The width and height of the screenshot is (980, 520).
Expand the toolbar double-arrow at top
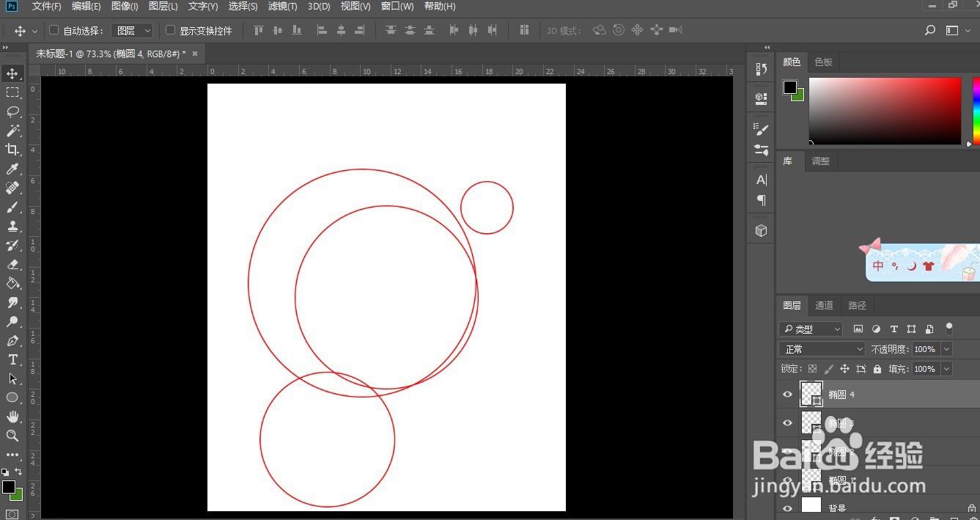tap(6, 48)
